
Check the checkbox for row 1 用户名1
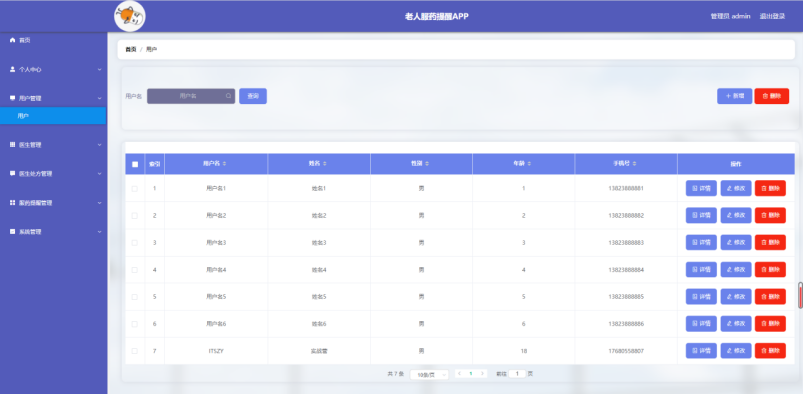pyautogui.click(x=135, y=189)
